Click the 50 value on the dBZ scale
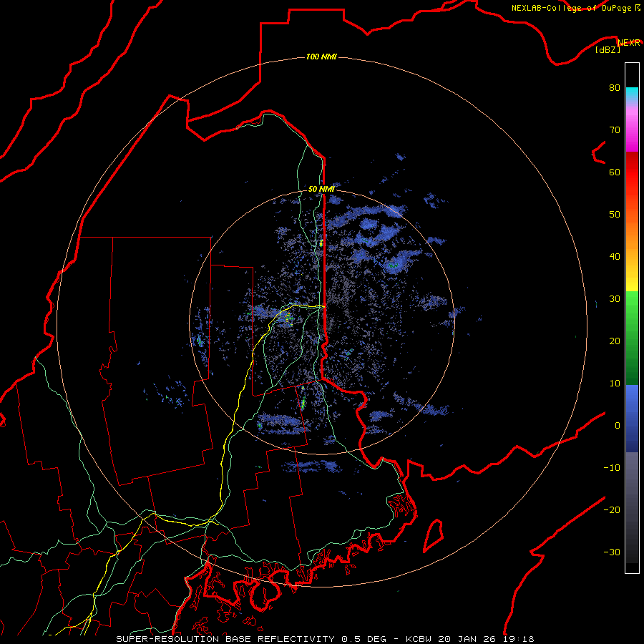Image resolution: width=644 pixels, height=644 pixels. [x=615, y=215]
